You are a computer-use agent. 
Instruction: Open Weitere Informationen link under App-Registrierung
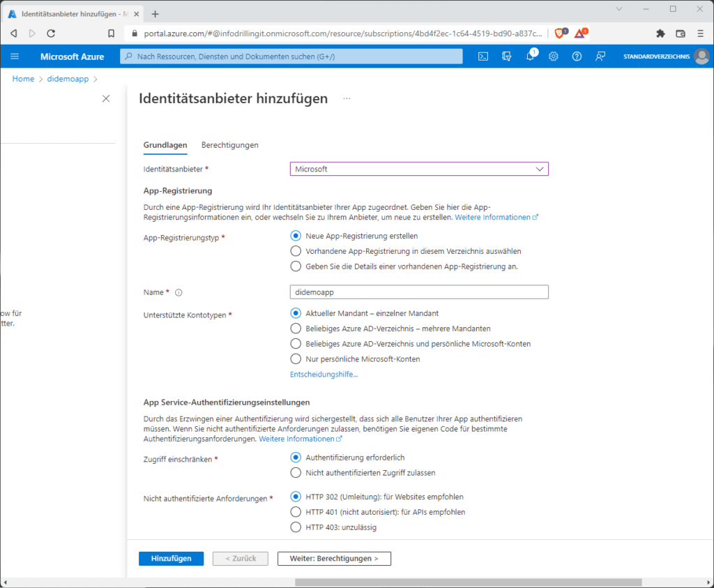coord(496,217)
